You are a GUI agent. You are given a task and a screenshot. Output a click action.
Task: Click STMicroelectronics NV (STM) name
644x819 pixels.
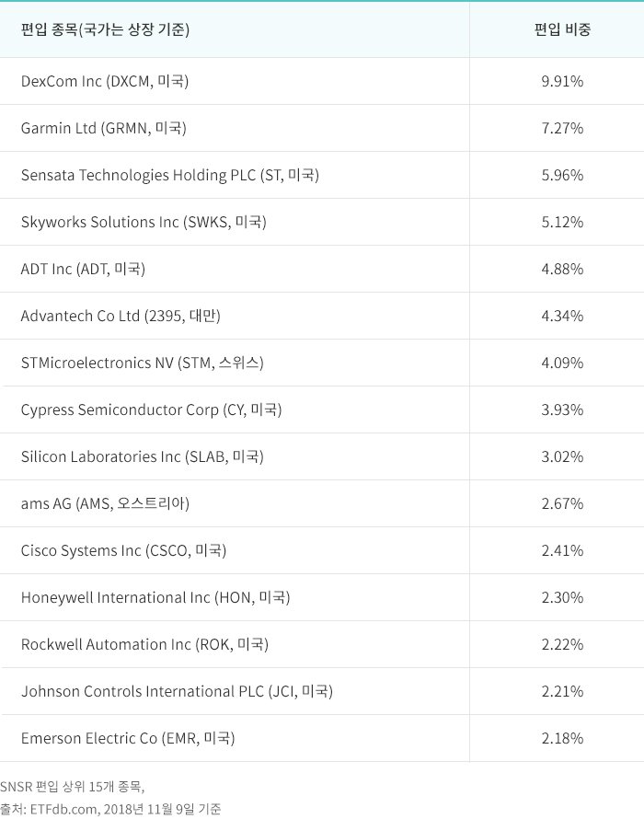point(142,363)
